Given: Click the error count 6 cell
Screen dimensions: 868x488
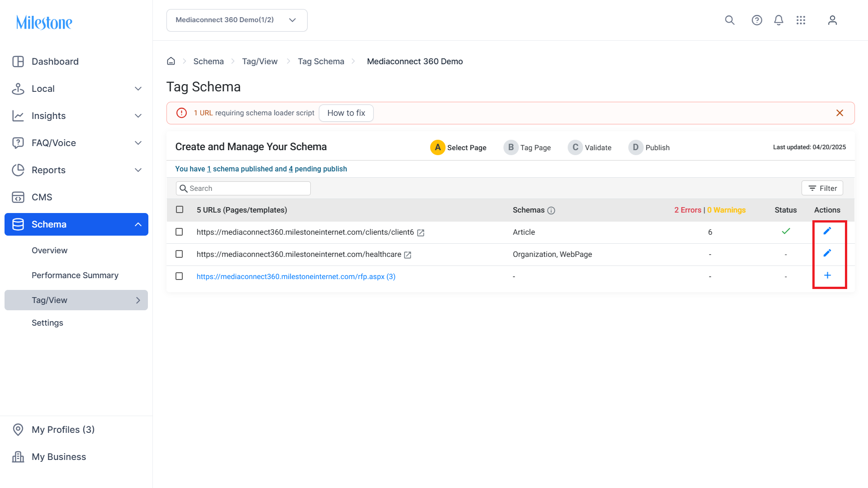Looking at the screenshot, I should click(710, 232).
